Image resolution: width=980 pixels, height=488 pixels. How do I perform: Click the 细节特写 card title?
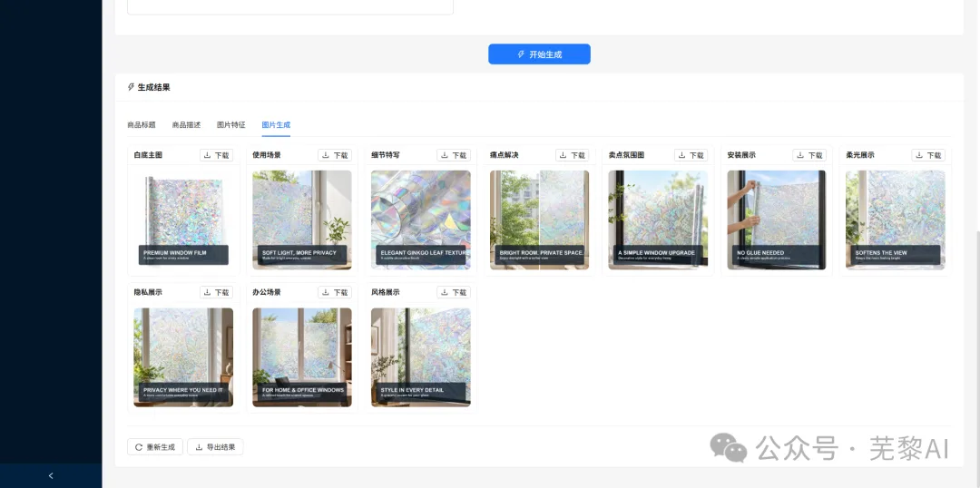pos(386,155)
